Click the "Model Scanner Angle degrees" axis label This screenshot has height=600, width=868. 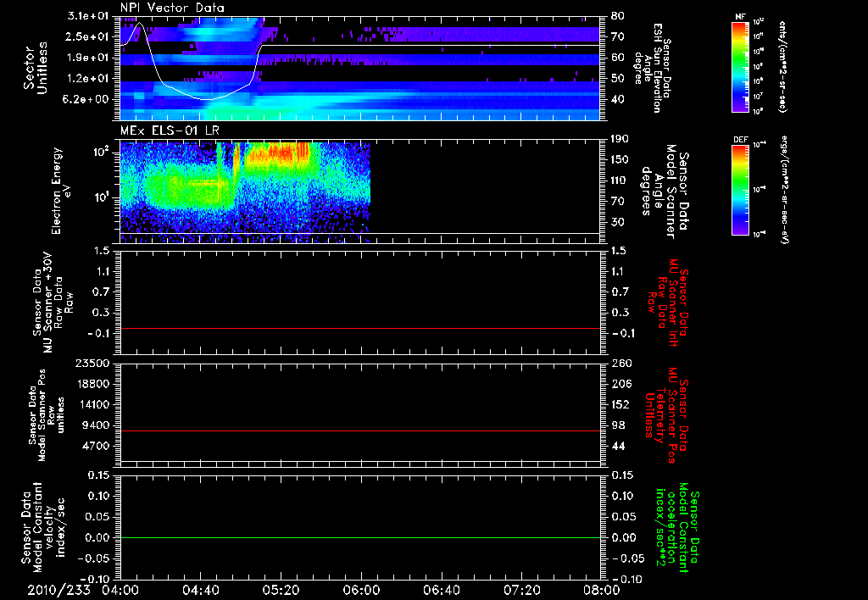(x=658, y=192)
